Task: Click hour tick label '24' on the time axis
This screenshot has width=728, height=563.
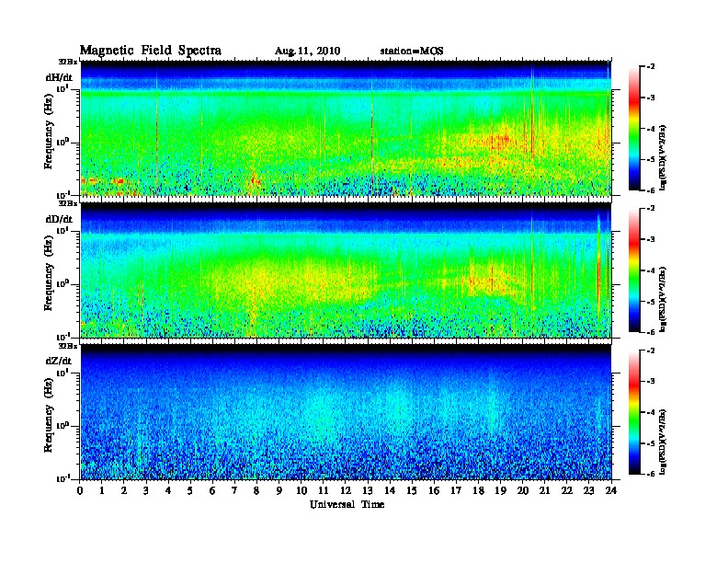Action: pyautogui.click(x=611, y=490)
